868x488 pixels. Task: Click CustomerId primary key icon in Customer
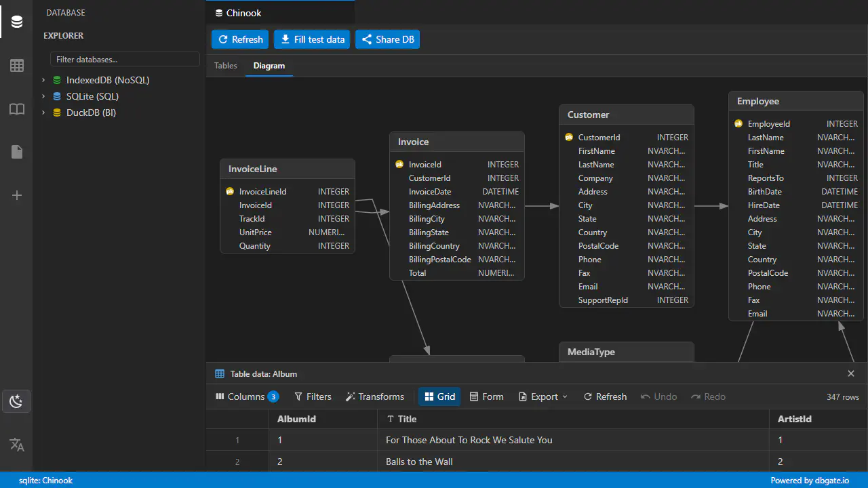[x=569, y=137]
